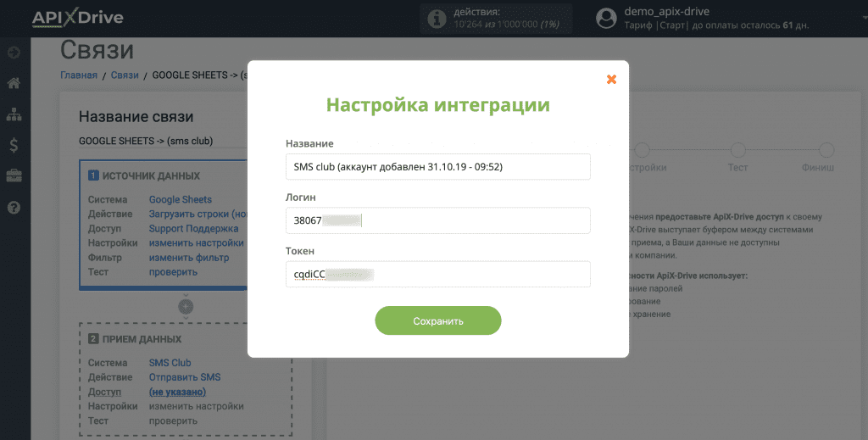Screen dimensions: 868x440
Task: Expand the sidebar arrow icon
Action: (x=14, y=53)
